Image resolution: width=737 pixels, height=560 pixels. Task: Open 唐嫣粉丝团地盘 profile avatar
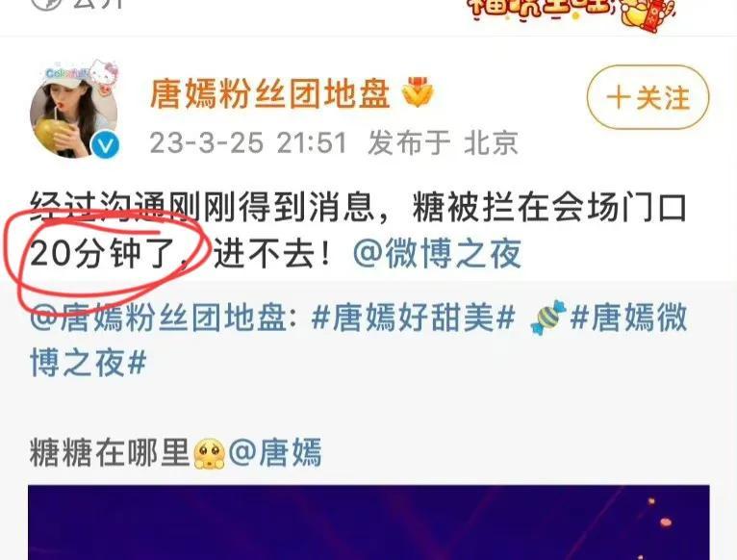coord(74,111)
